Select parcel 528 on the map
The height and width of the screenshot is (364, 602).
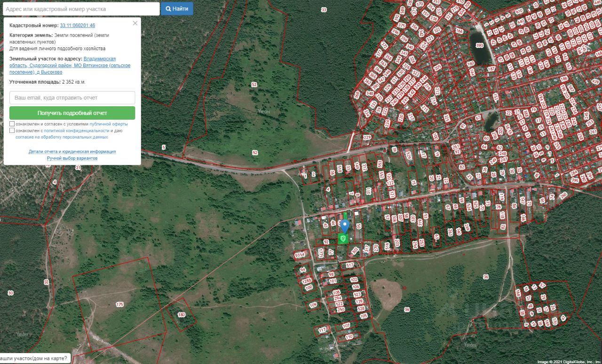point(361,309)
